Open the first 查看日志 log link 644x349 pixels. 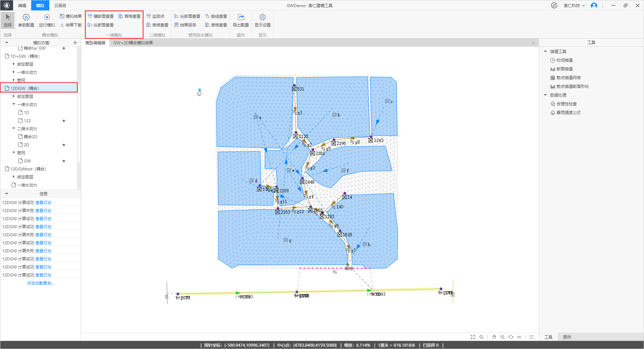click(x=43, y=203)
